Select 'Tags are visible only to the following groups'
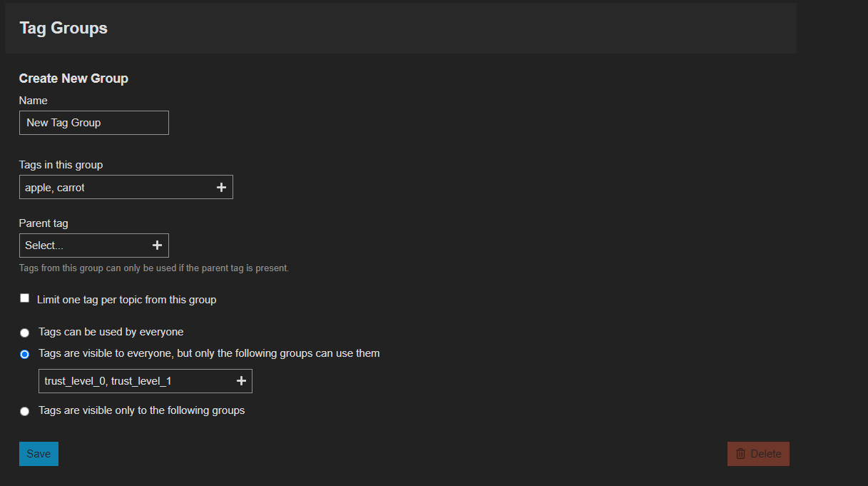The width and height of the screenshot is (868, 486). point(25,411)
